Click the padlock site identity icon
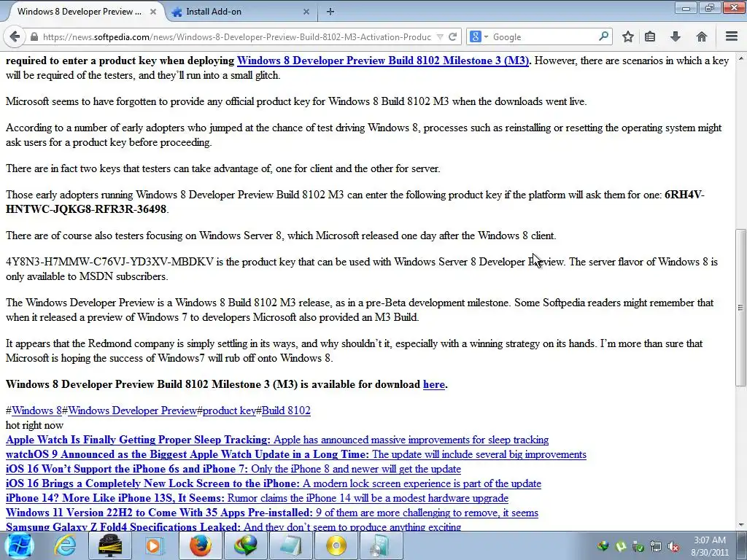The image size is (747, 560). coord(34,36)
